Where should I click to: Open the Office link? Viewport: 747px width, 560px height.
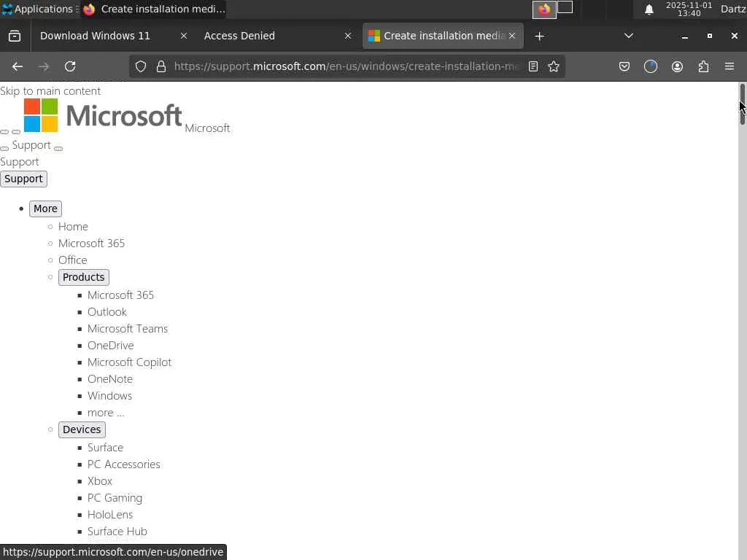[x=72, y=260]
